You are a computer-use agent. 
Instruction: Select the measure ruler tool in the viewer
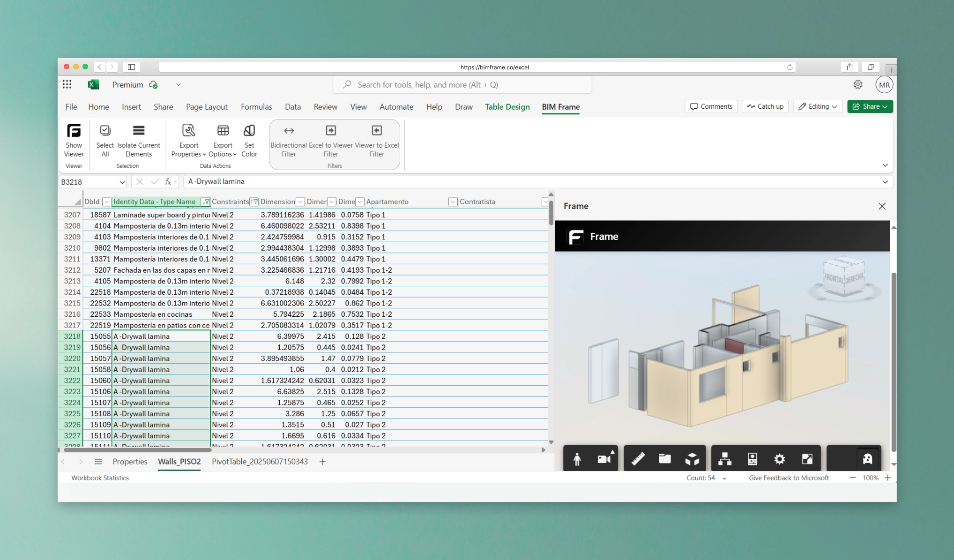click(638, 458)
